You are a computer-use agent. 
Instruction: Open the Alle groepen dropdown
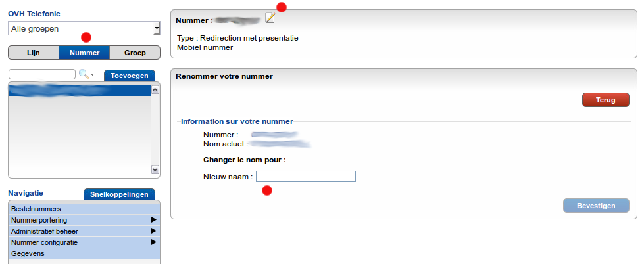pos(84,28)
